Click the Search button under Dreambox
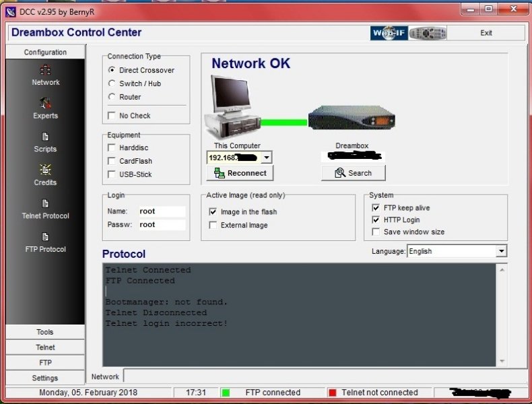The width and height of the screenshot is (532, 404). [x=354, y=173]
